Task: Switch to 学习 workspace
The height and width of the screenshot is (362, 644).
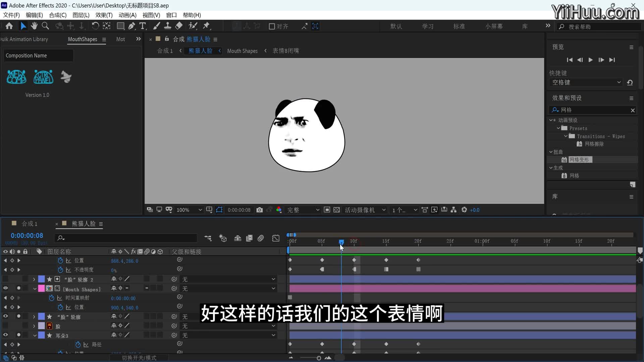Action: (x=428, y=26)
